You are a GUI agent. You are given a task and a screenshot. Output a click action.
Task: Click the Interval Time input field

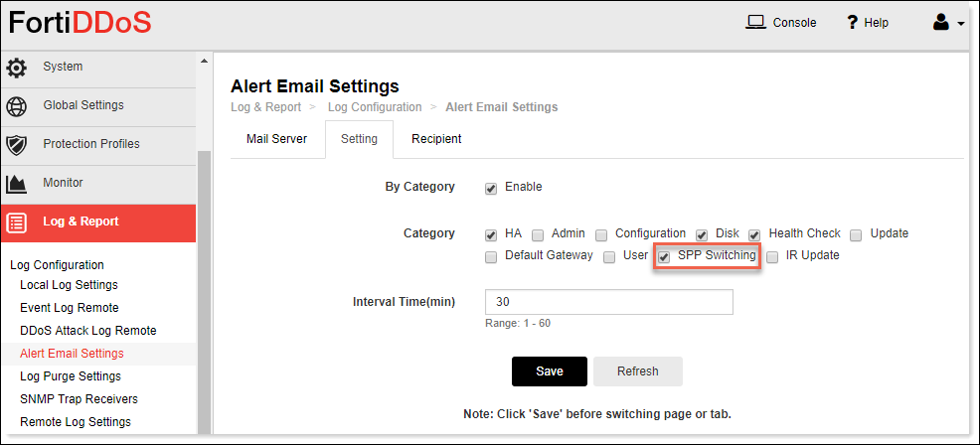click(608, 302)
